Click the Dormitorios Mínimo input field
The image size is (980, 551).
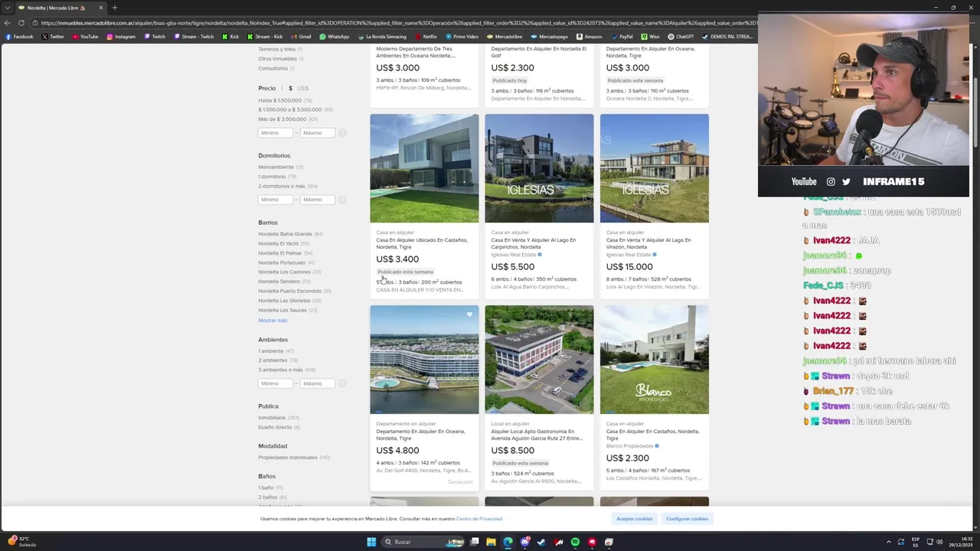[x=276, y=200]
